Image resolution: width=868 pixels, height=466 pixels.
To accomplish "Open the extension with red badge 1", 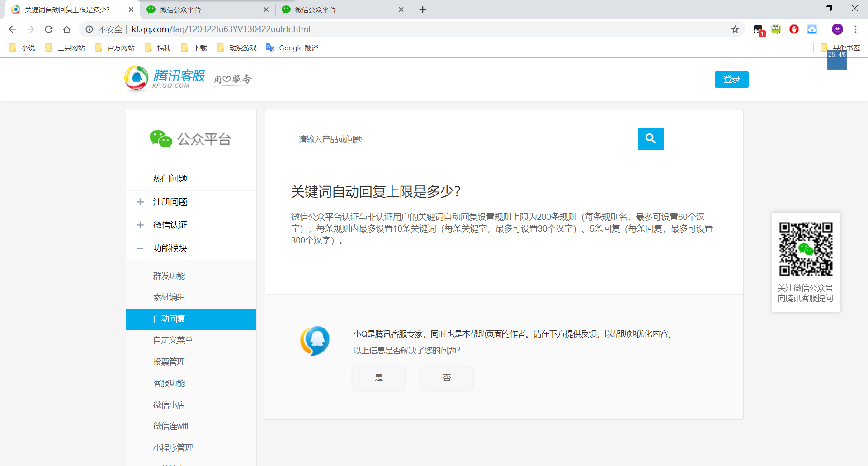I will [759, 30].
